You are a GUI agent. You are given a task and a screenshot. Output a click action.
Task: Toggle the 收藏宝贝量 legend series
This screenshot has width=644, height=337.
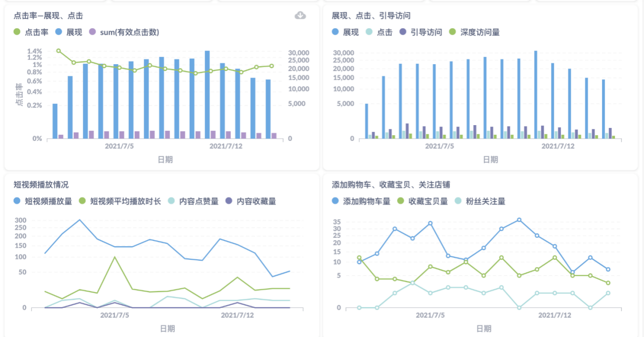[x=422, y=201]
